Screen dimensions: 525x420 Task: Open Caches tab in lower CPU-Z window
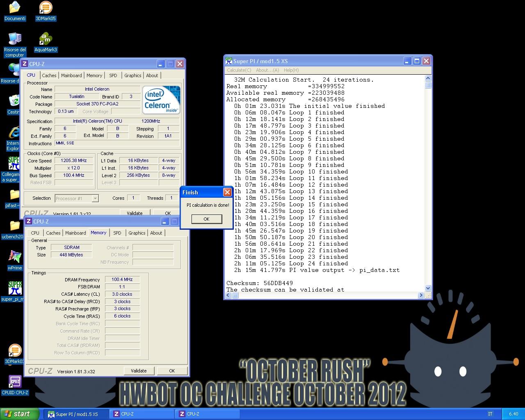click(x=53, y=233)
